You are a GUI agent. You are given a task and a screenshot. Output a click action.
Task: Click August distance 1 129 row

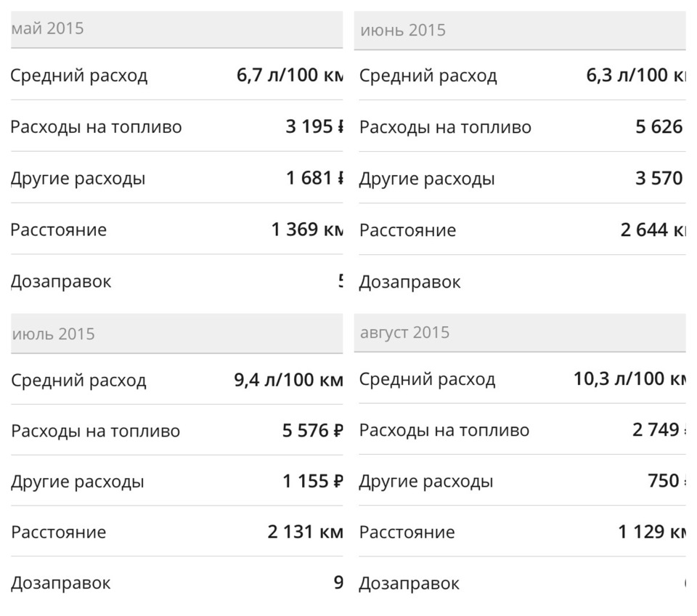522,532
